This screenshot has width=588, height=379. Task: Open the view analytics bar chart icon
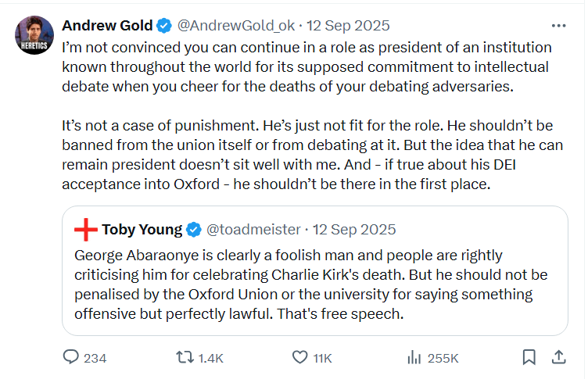point(414,358)
